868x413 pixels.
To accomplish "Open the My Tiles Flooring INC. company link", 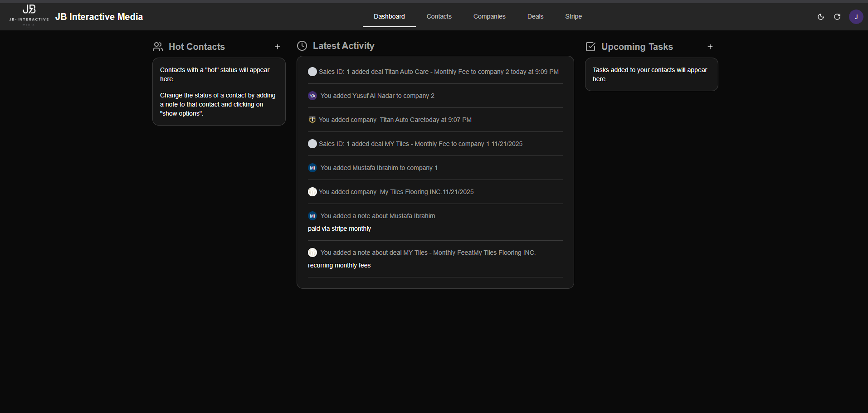I will (x=410, y=192).
